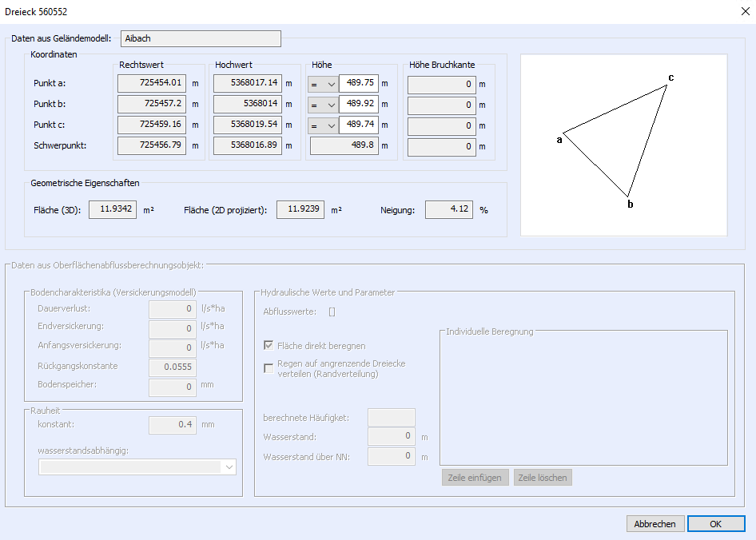Select the Höhe Bruchkante field for Punkt a

point(442,84)
